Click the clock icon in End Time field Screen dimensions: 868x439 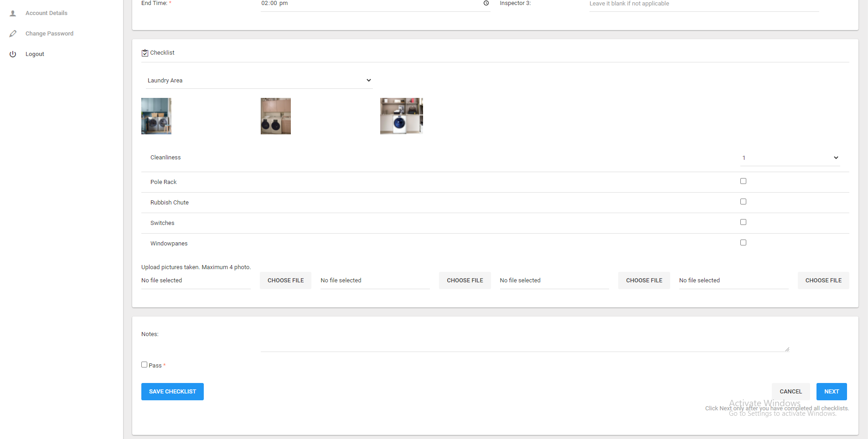tap(486, 3)
